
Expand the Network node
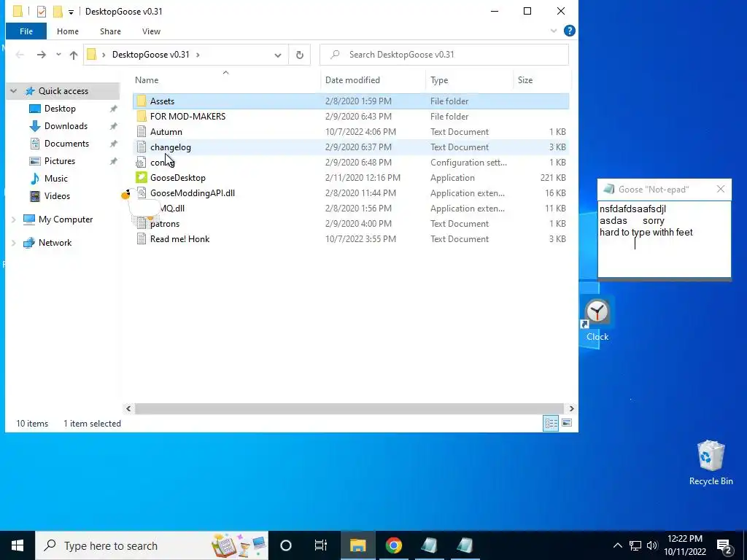14,243
